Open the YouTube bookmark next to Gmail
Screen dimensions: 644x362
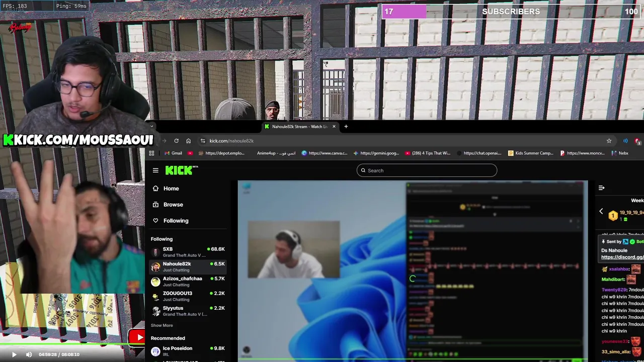click(x=190, y=153)
